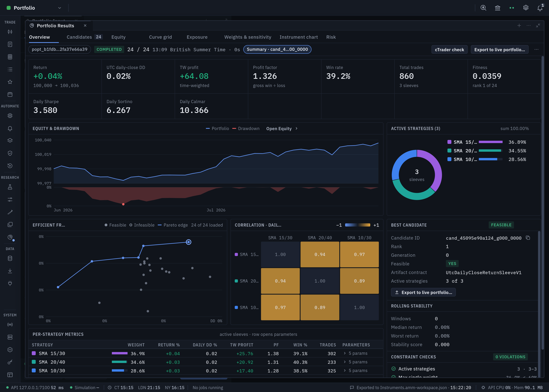Open the lightning search icon in top bar

[483, 8]
